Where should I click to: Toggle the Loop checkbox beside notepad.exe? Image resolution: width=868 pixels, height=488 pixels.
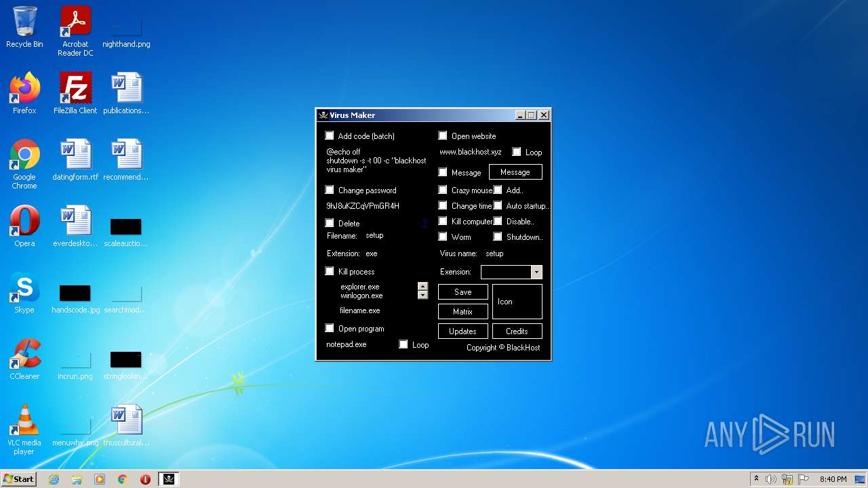403,344
